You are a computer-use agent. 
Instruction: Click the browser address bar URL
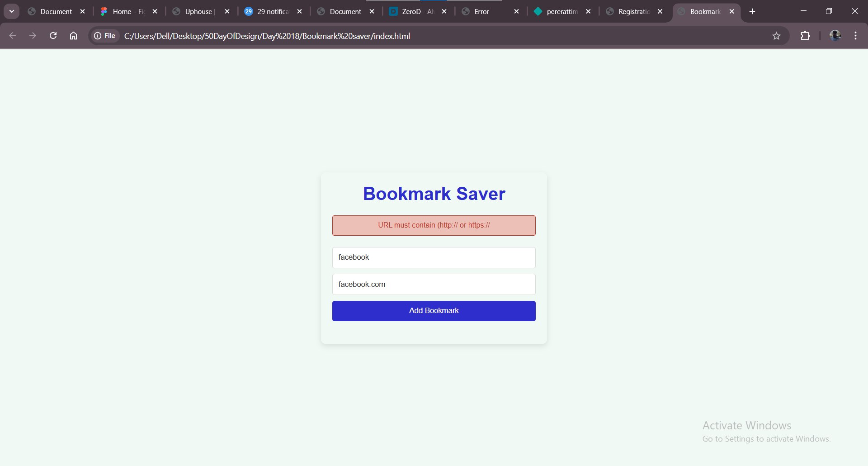coord(267,36)
